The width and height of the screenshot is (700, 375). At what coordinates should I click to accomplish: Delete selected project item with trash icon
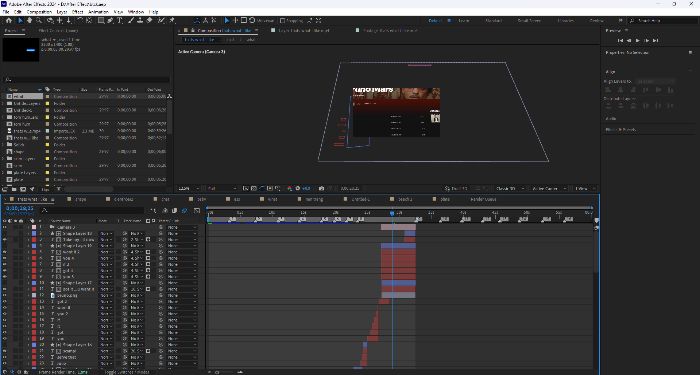coord(58,189)
